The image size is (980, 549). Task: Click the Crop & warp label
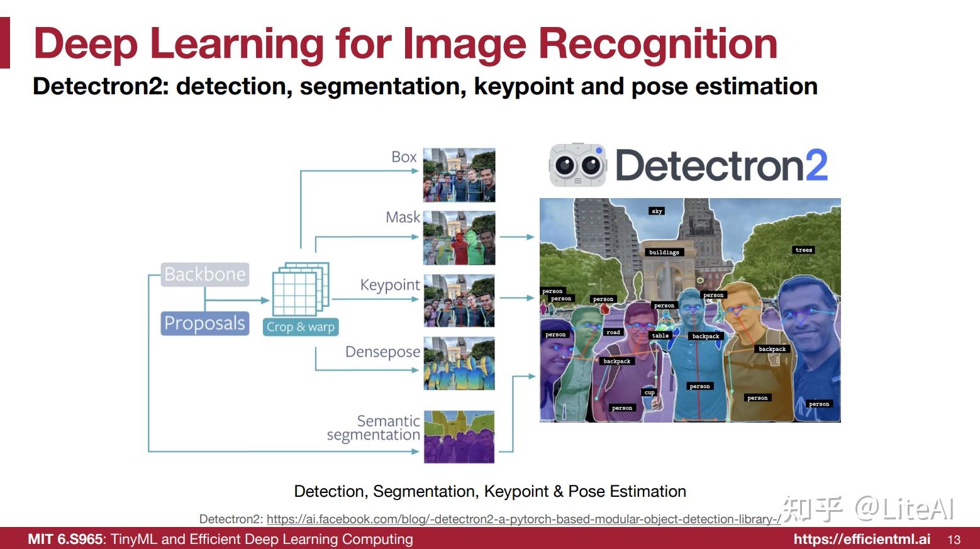pyautogui.click(x=301, y=327)
